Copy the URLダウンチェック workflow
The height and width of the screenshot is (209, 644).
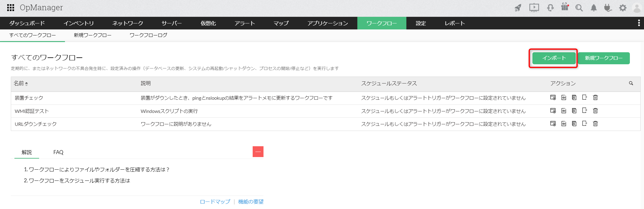point(574,124)
